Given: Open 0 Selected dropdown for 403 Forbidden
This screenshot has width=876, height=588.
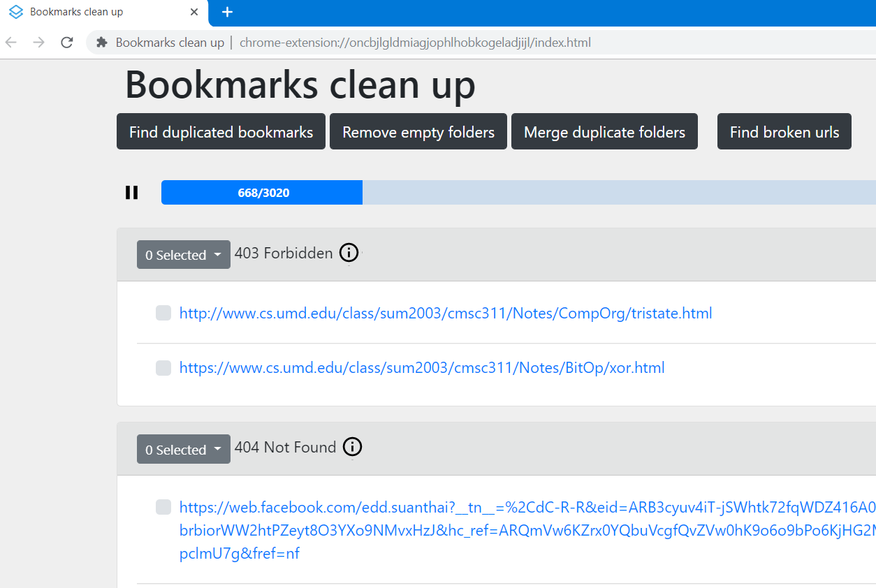Looking at the screenshot, I should (x=183, y=255).
